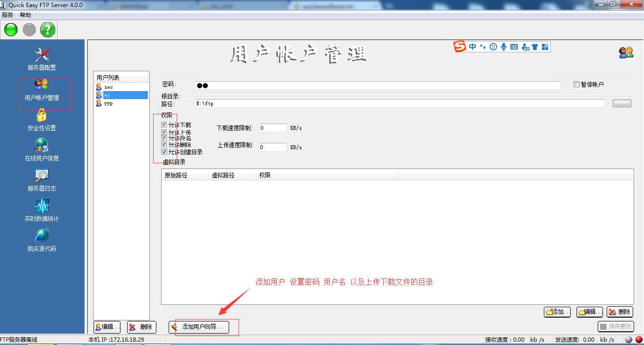Open the 帮助 menu
The width and height of the screenshot is (644, 345).
point(26,15)
